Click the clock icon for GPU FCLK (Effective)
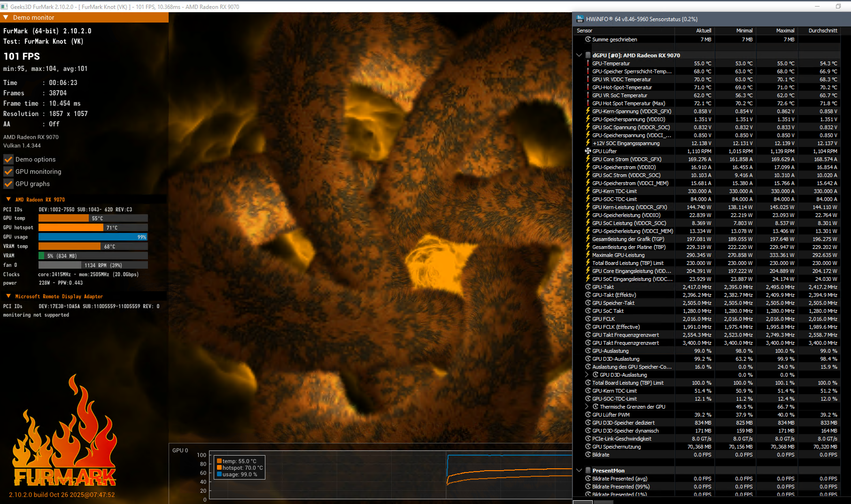Screen dimensions: 851x504 tap(588, 327)
